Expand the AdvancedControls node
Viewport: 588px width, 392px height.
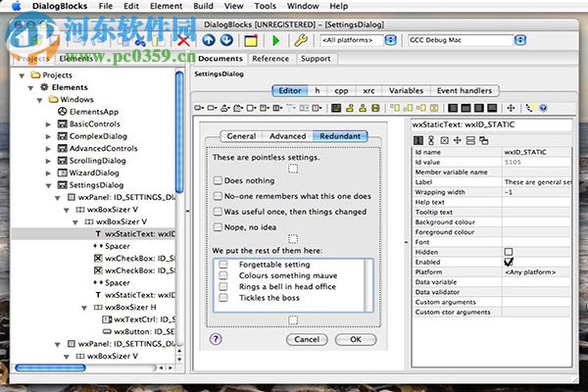pyautogui.click(x=48, y=149)
